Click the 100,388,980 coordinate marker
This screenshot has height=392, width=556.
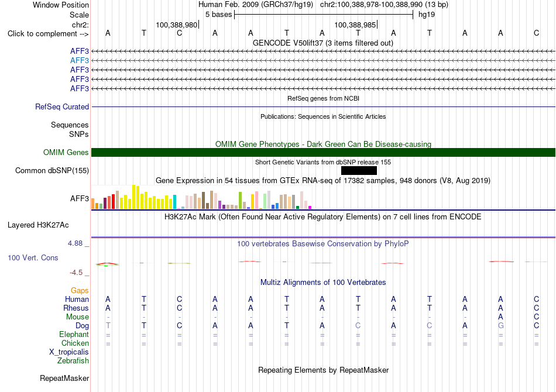click(x=177, y=25)
